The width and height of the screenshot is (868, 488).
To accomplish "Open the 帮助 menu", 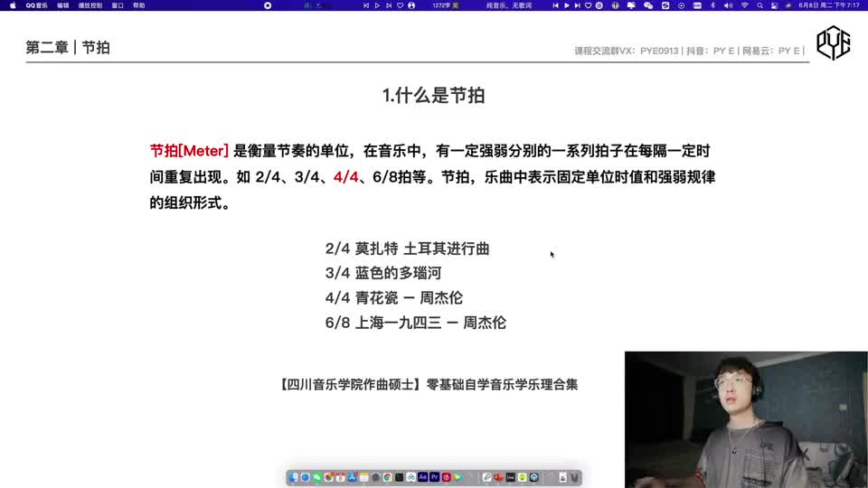I will (x=139, y=5).
